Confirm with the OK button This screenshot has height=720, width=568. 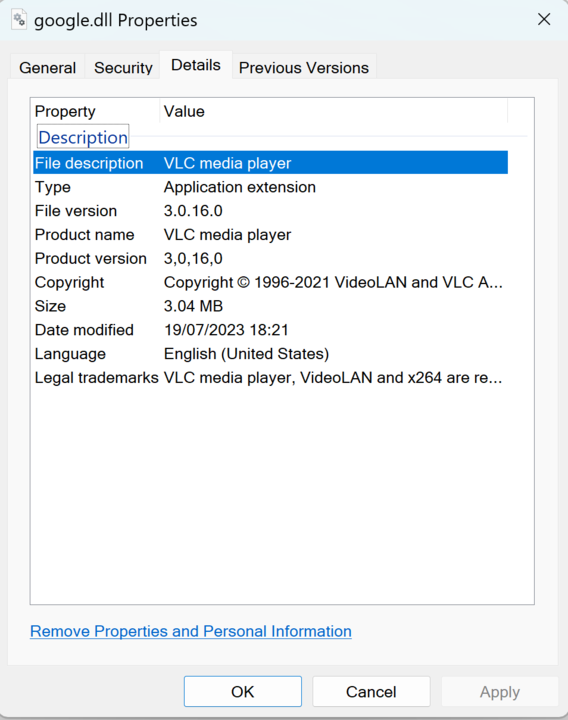click(242, 692)
